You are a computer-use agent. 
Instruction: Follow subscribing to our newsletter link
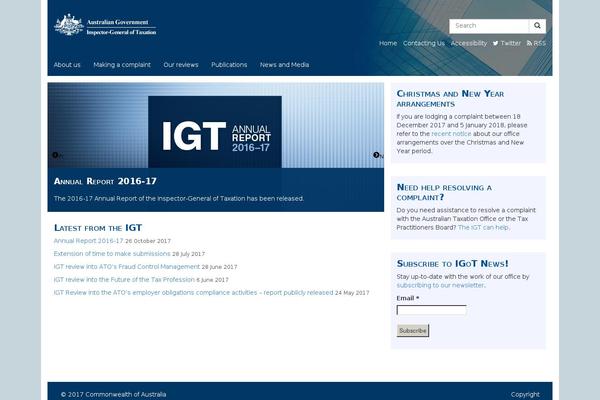click(x=440, y=286)
